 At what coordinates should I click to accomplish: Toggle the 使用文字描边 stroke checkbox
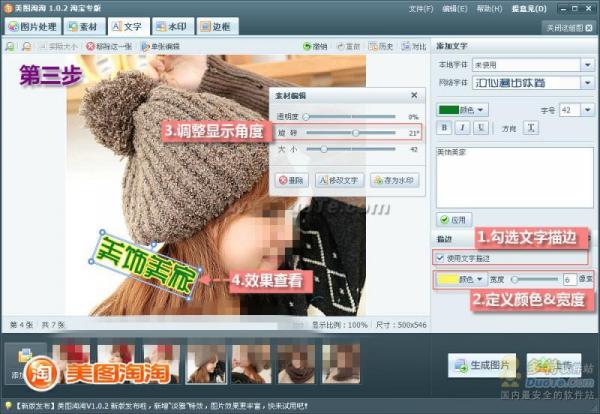(x=440, y=258)
